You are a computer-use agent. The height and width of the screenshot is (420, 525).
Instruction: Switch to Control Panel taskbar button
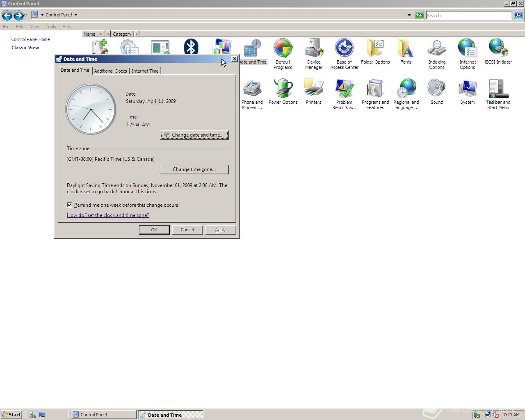coord(104,415)
